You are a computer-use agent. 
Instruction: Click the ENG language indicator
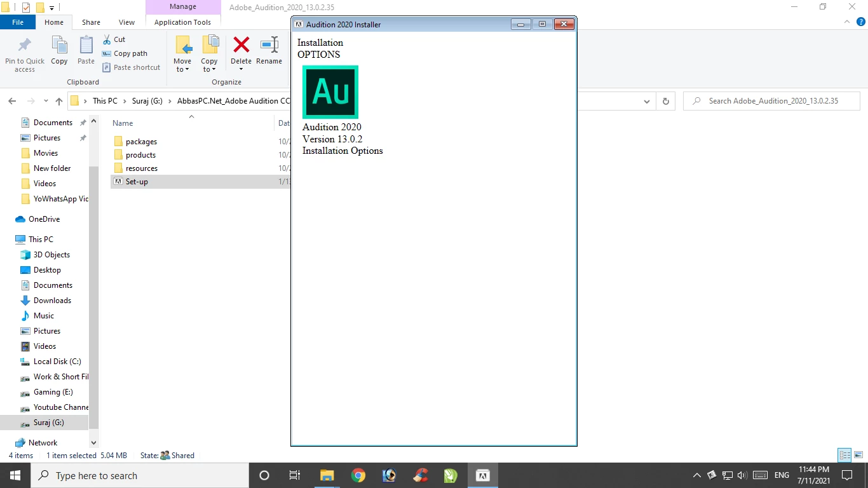782,475
